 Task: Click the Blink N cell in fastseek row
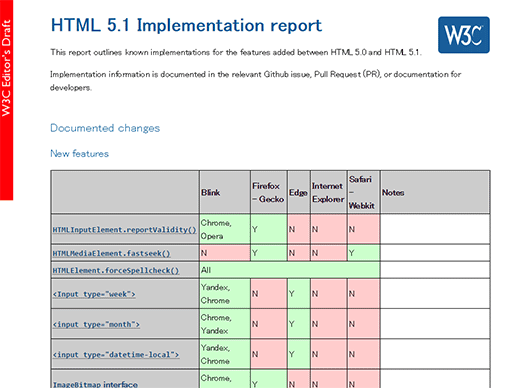[x=225, y=253]
